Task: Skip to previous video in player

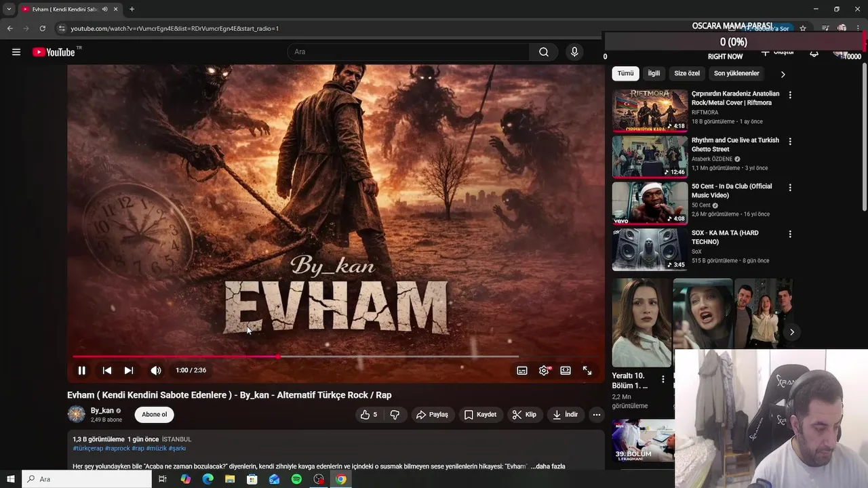Action: click(x=106, y=370)
